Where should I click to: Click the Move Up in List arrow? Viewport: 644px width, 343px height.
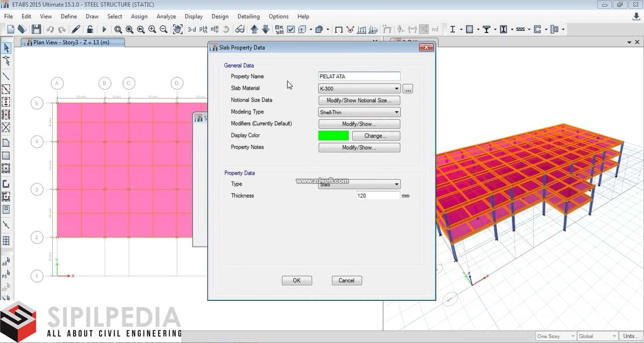[254, 30]
